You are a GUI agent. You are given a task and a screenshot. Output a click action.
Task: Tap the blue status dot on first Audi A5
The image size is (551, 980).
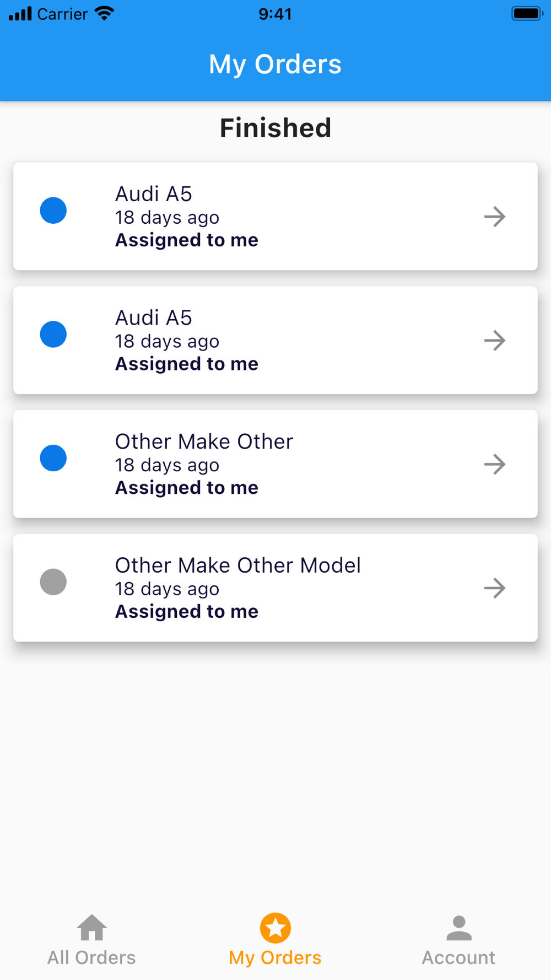pos(53,211)
